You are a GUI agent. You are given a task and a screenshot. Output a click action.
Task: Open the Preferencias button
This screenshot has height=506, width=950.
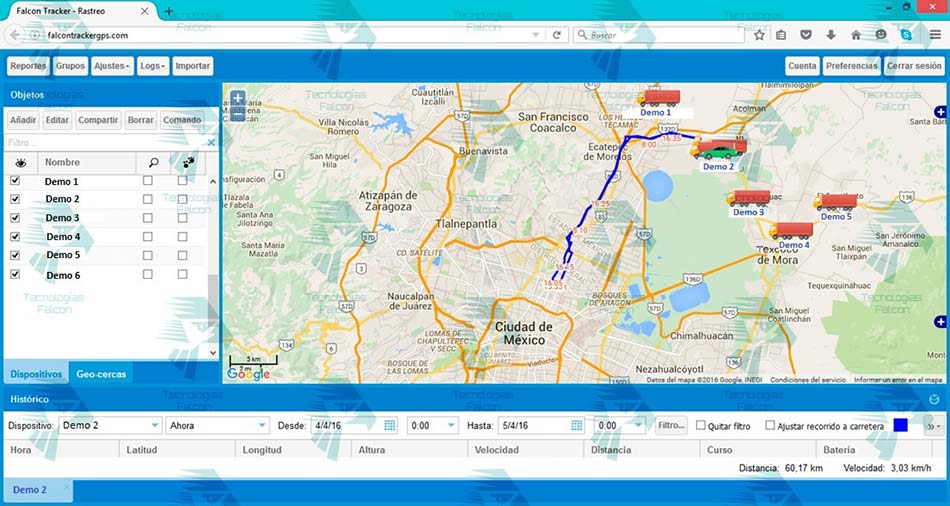click(851, 66)
